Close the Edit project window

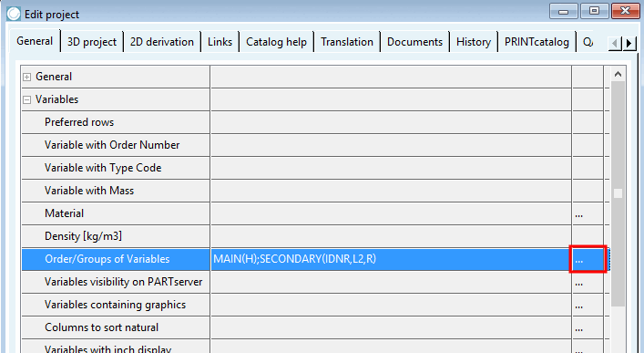pyautogui.click(x=625, y=11)
